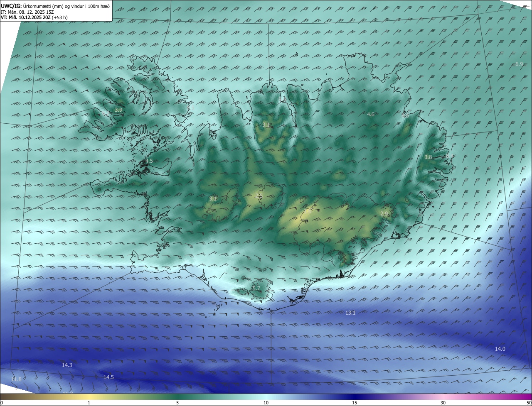The image size is (532, 406).
Task: Click the 11.8 value label
Action: tap(16, 379)
